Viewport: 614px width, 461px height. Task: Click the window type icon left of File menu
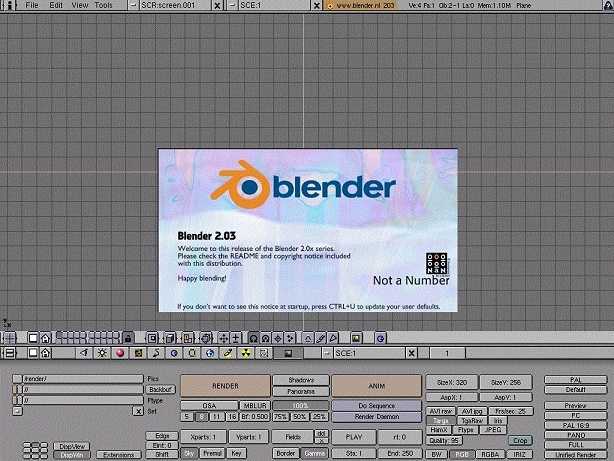click(x=10, y=5)
